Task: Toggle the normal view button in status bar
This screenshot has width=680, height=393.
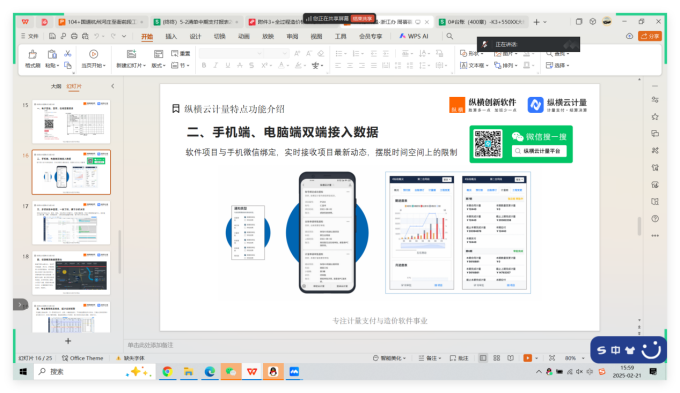Action: click(483, 358)
